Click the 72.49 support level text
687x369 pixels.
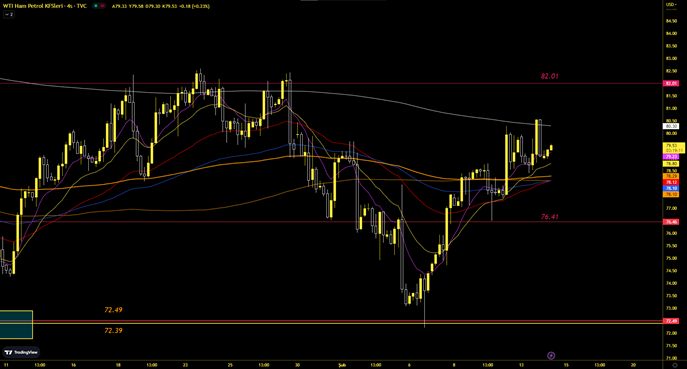point(113,310)
